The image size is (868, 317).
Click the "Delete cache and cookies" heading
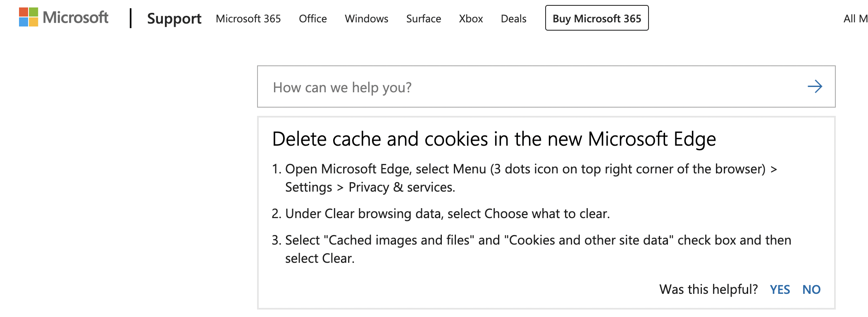tap(494, 139)
